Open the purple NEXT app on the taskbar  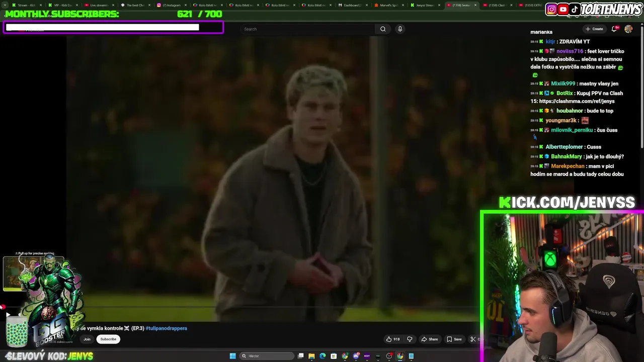pos(367,356)
